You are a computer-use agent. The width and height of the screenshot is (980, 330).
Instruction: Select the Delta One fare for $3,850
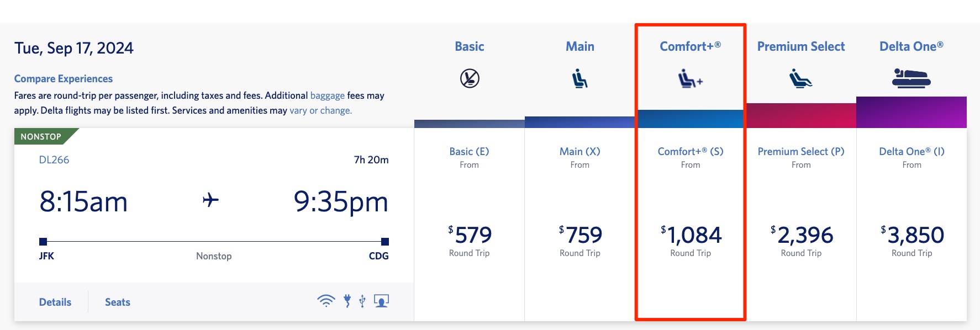pos(912,235)
